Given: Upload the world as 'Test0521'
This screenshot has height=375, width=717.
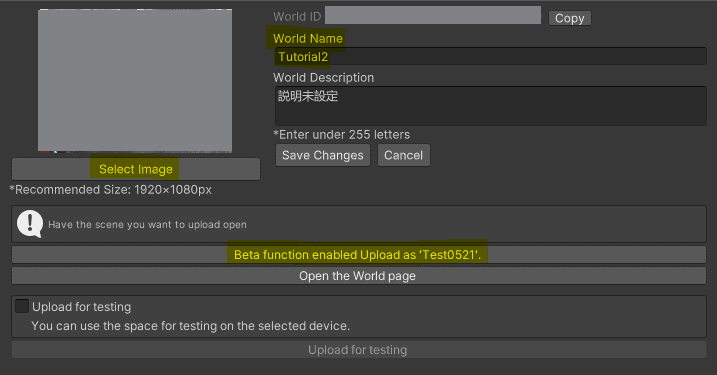Looking at the screenshot, I should [358, 255].
